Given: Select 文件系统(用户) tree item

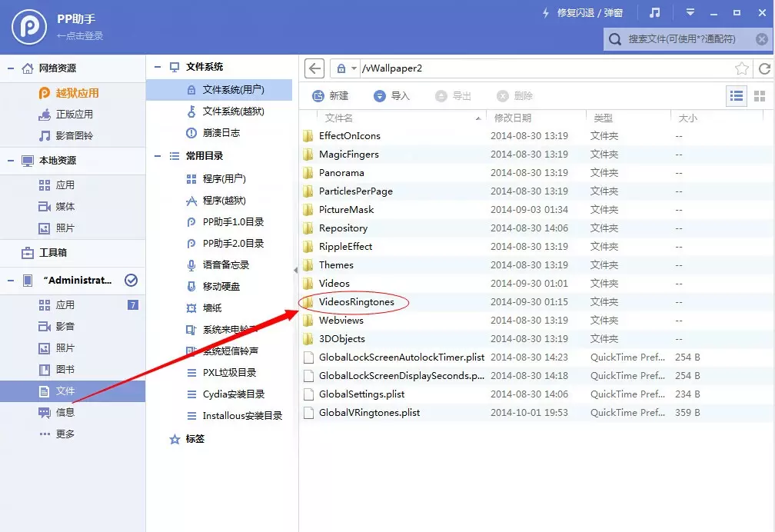Looking at the screenshot, I should click(219, 89).
